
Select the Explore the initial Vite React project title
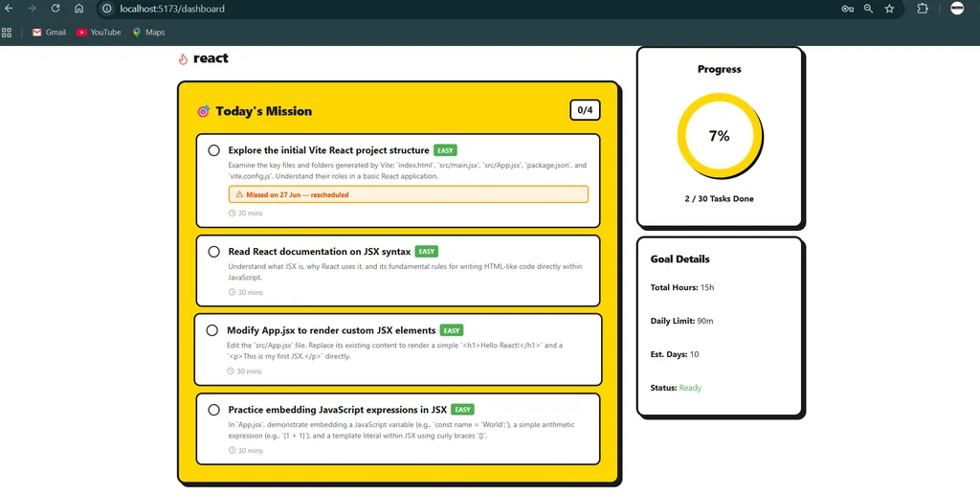pyautogui.click(x=329, y=150)
